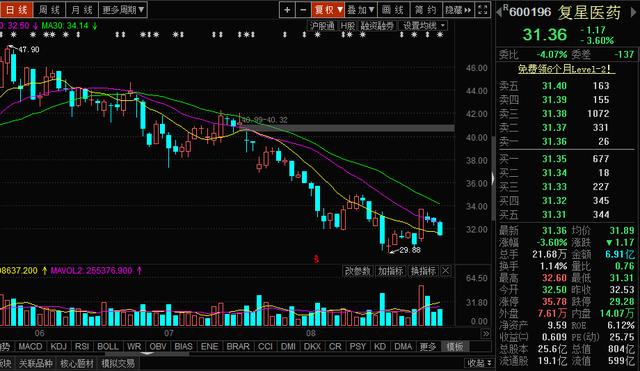This screenshot has width=640, height=371.
Task: Select BOLL indicator tab
Action: [108, 347]
